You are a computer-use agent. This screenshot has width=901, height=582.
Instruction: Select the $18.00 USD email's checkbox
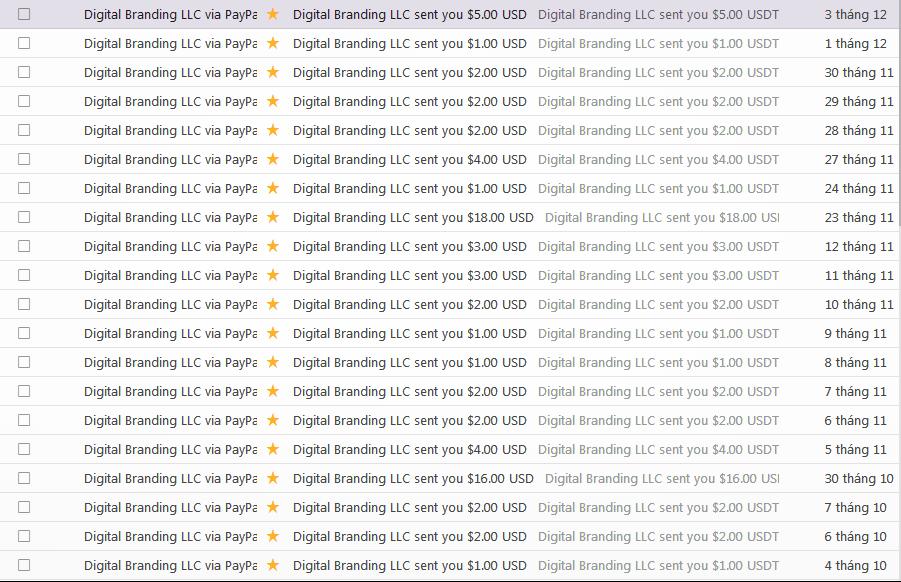(24, 217)
